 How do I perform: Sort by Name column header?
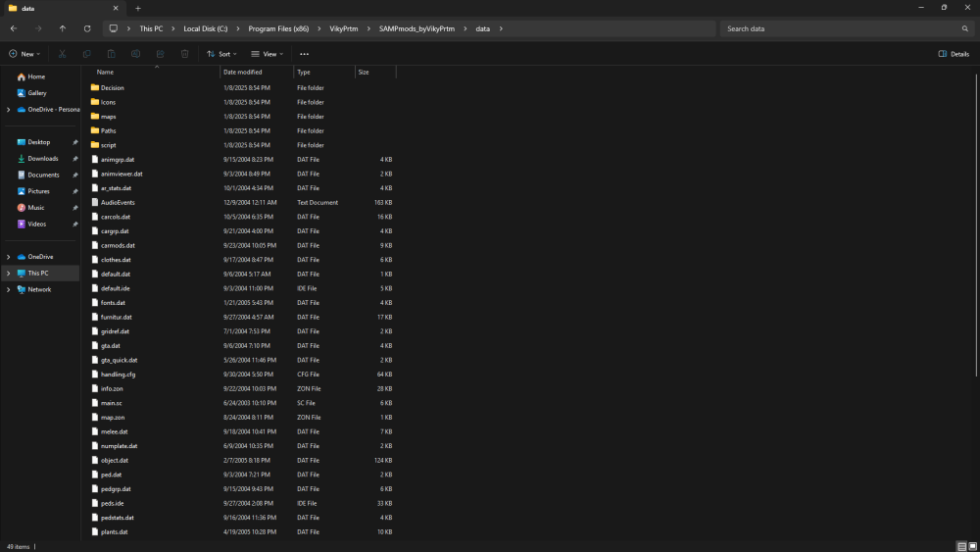point(151,72)
